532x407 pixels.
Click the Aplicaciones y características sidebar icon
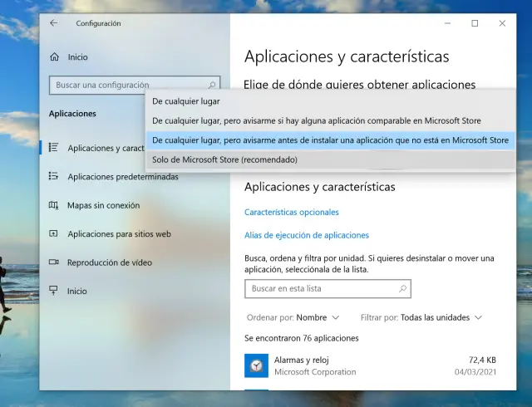click(53, 148)
